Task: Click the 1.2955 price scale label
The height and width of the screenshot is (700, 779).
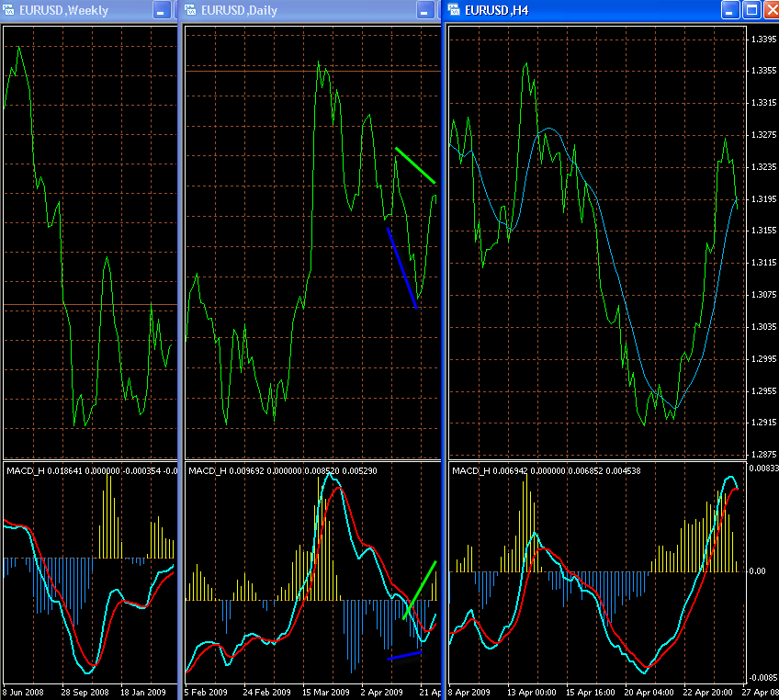Action: coord(764,391)
